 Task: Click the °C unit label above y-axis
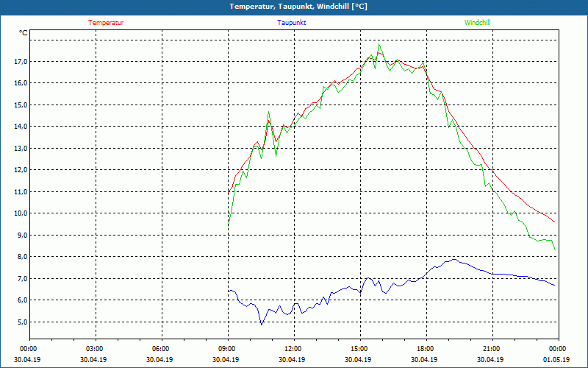click(x=24, y=33)
